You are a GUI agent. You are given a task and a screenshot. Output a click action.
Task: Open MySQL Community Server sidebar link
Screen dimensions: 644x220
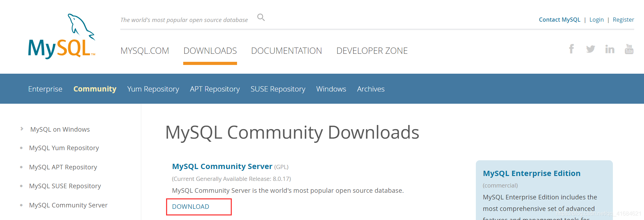click(x=68, y=205)
